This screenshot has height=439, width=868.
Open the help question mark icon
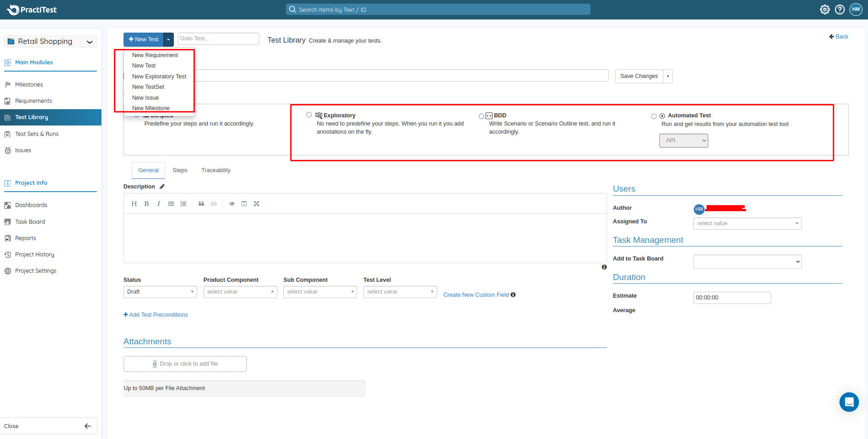pyautogui.click(x=839, y=10)
